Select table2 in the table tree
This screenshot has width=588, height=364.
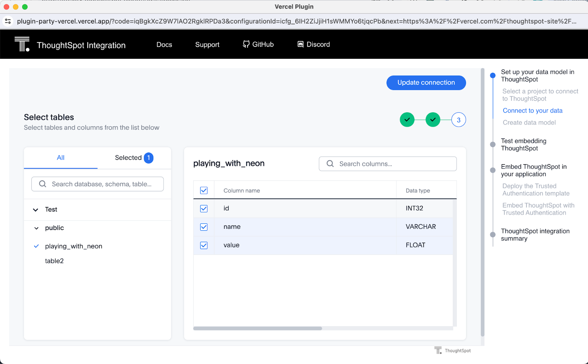click(54, 261)
